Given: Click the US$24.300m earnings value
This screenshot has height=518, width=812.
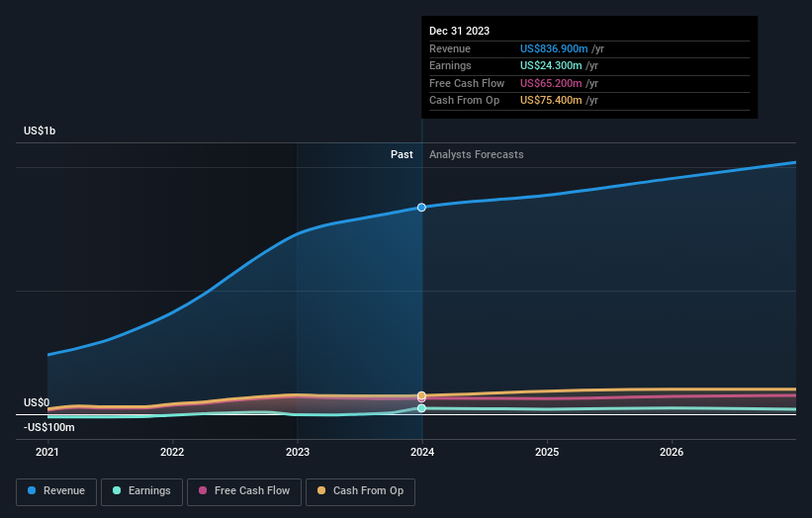Looking at the screenshot, I should click(x=551, y=65).
